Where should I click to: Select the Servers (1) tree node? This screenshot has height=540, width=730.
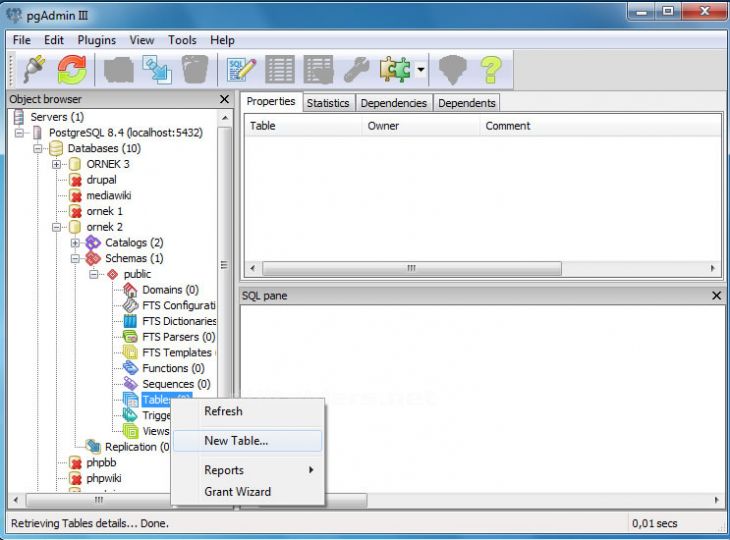pyautogui.click(x=57, y=117)
